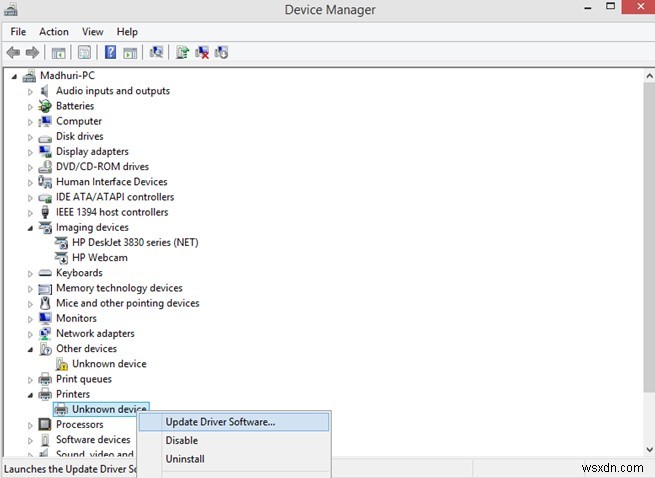This screenshot has width=655, height=478.
Task: Click the HP Webcam device icon
Action: (x=61, y=258)
